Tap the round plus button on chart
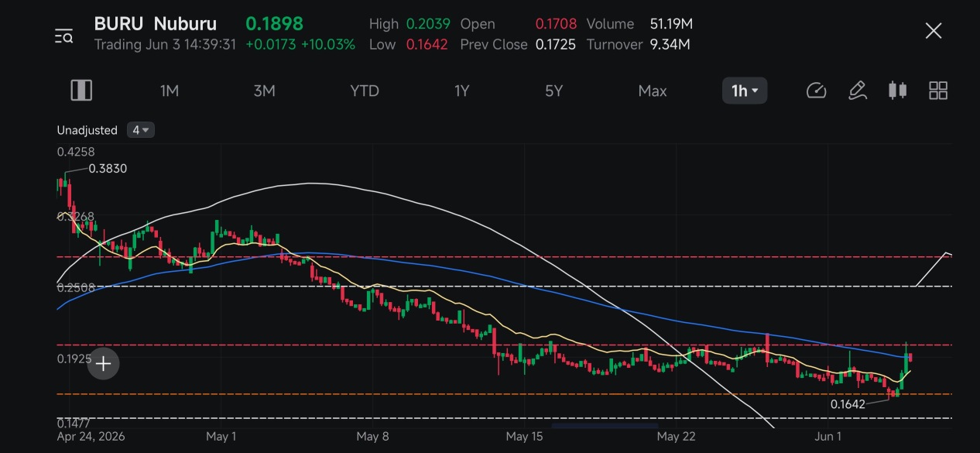Screen dimensions: 980x453 pos(103,363)
